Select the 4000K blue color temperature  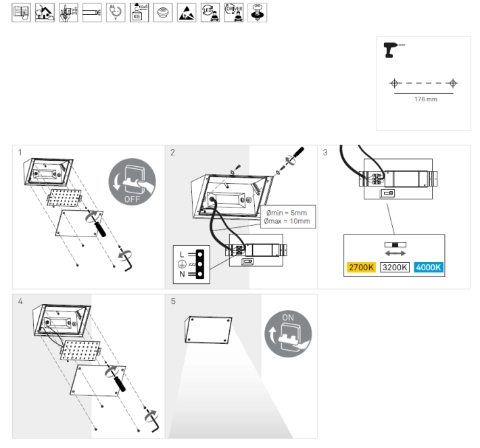[428, 267]
